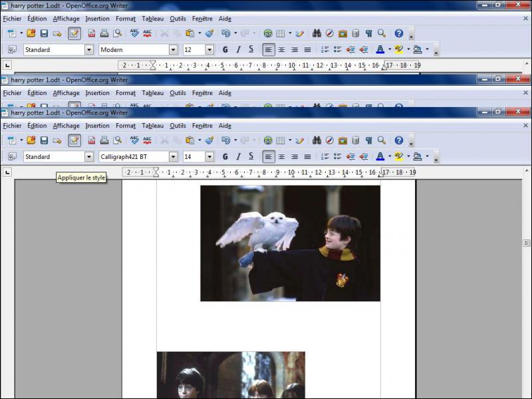Enable justified alignment in the front window
The image size is (532, 399).
(307, 156)
